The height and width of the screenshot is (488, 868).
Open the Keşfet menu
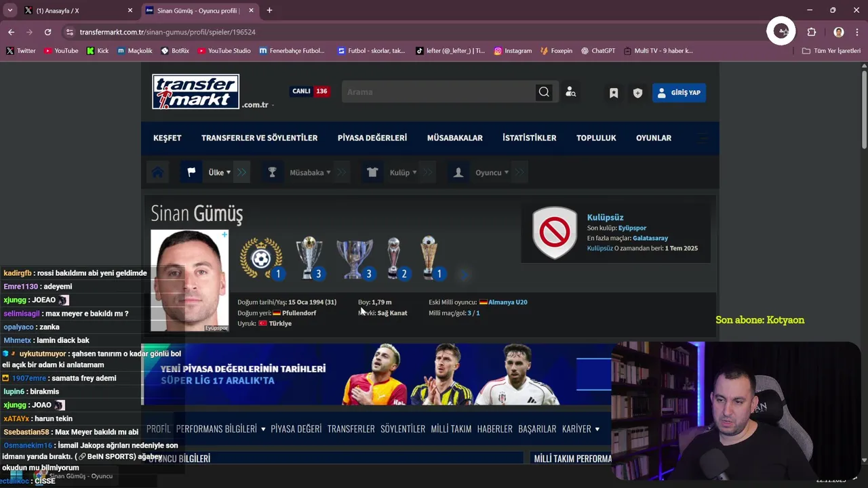[x=167, y=138]
